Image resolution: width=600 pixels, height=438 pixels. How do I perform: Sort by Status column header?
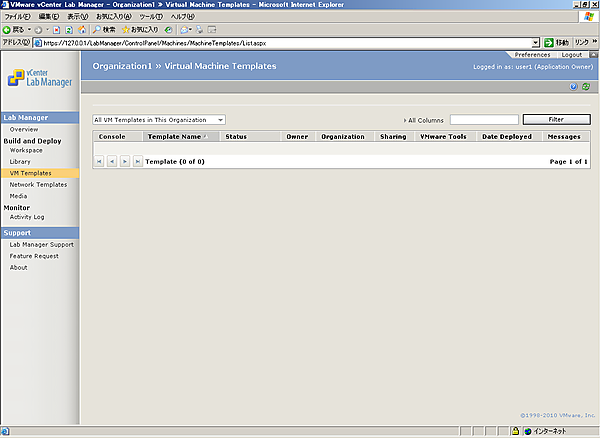(250, 137)
